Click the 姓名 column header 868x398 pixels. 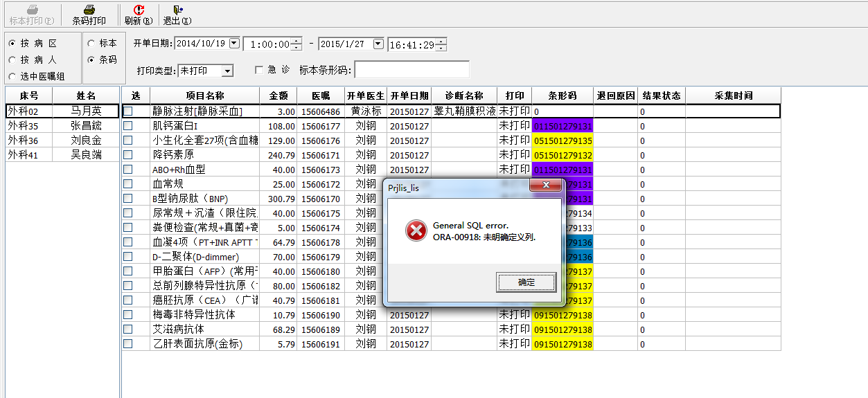point(86,96)
